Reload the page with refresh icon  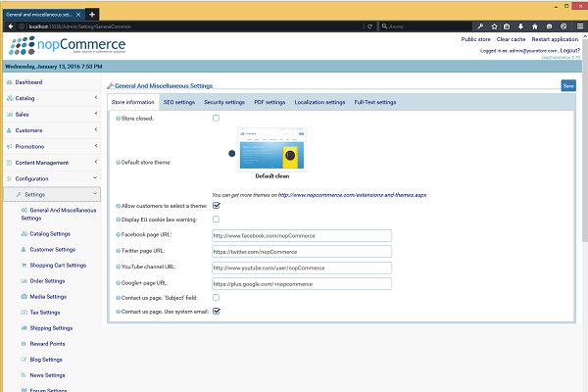[x=368, y=26]
